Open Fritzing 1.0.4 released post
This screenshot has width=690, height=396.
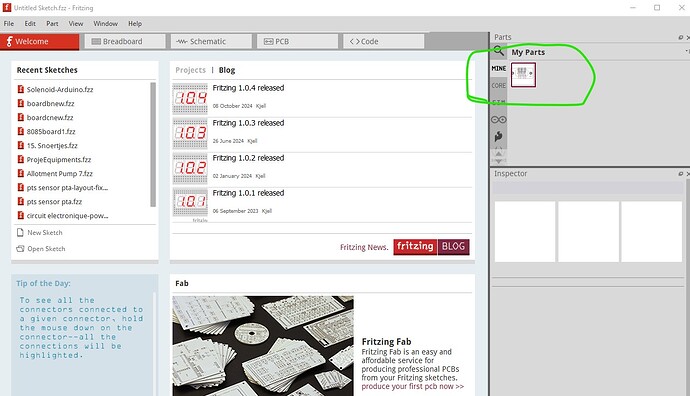point(248,88)
